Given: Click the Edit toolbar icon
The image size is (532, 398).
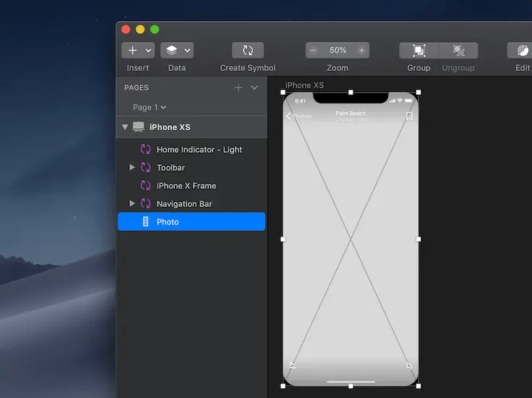Looking at the screenshot, I should [x=523, y=50].
